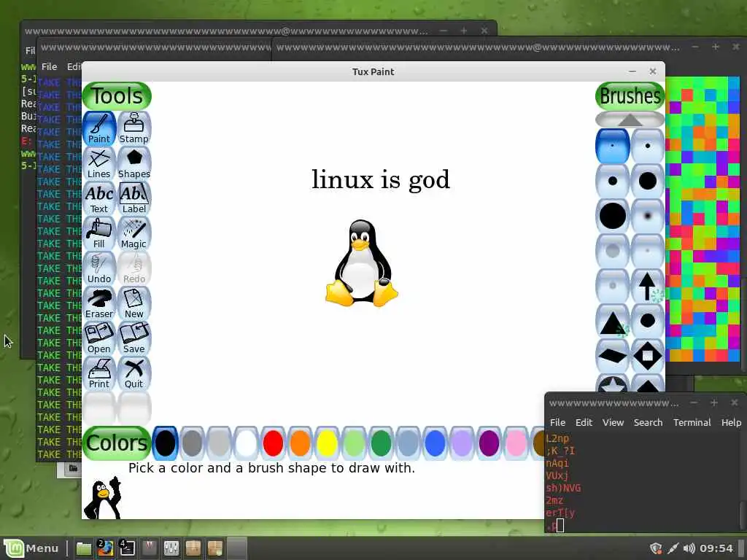Select the squashed oval brush
Screen dimensions: 747x560
click(x=648, y=321)
